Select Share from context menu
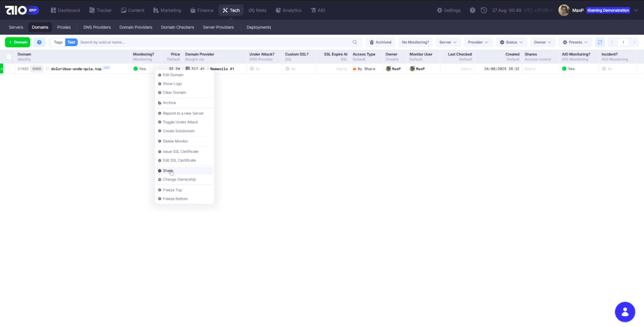This screenshot has height=327, width=644. [184, 171]
